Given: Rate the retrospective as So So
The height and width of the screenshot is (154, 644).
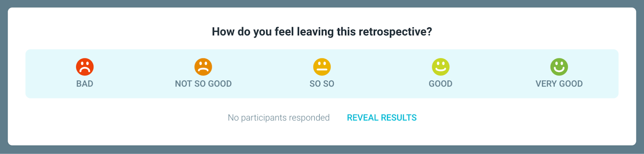Looking at the screenshot, I should 322,73.
